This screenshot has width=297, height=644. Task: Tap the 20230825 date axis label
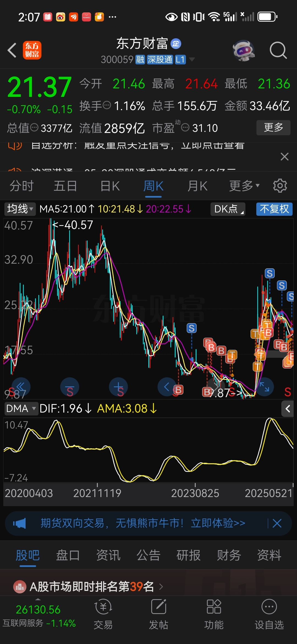(195, 493)
